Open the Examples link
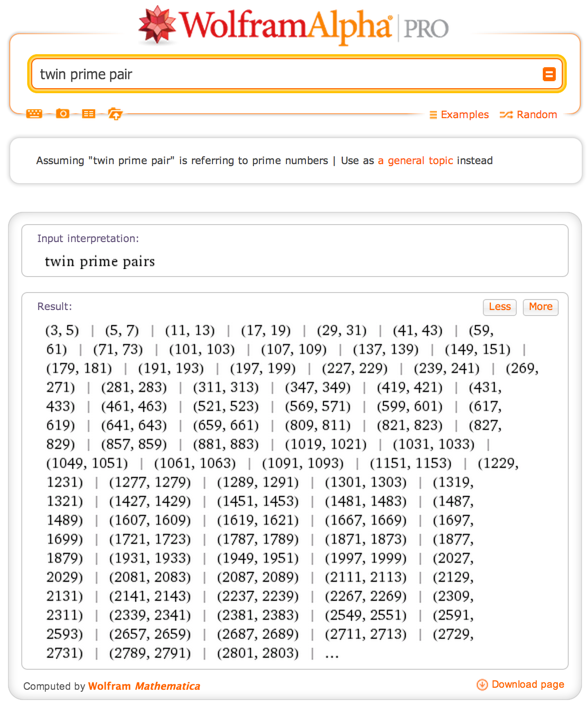This screenshot has height=706, width=588. (x=465, y=115)
